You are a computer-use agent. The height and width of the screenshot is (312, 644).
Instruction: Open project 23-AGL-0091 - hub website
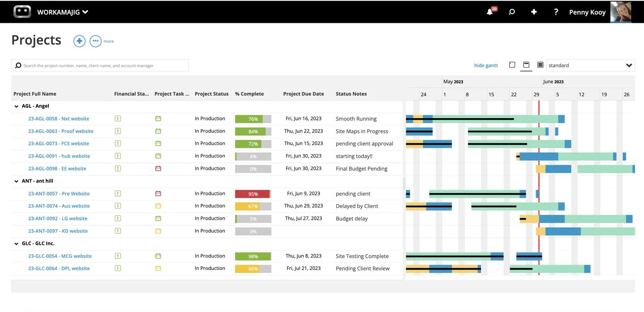click(59, 156)
